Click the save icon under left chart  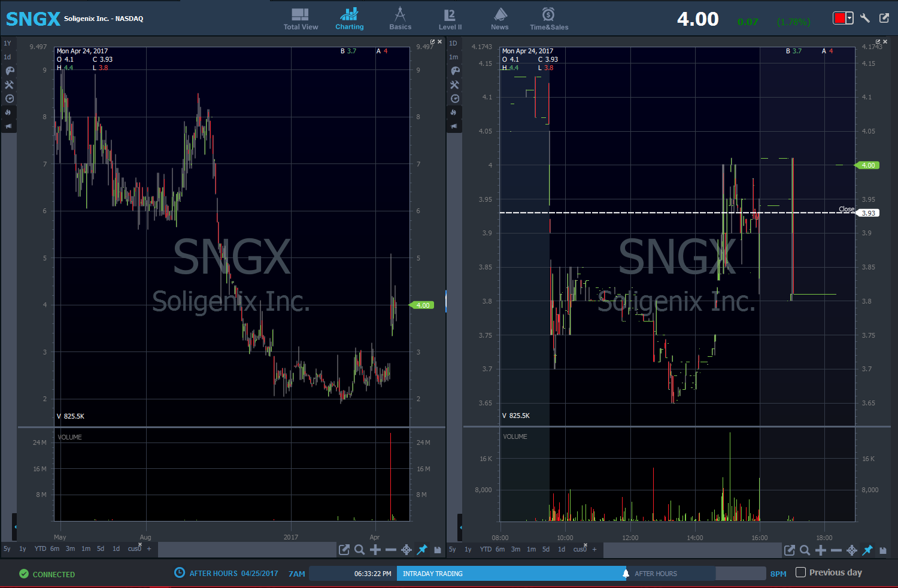pyautogui.click(x=438, y=550)
